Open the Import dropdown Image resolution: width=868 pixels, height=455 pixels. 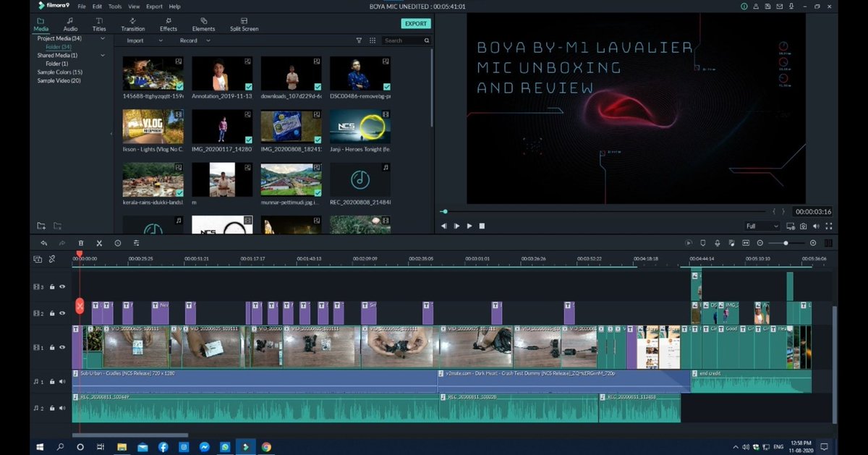pyautogui.click(x=145, y=41)
